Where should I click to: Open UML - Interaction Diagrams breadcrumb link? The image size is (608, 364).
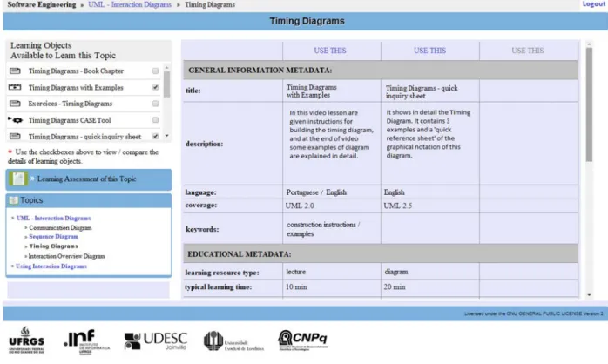130,4
